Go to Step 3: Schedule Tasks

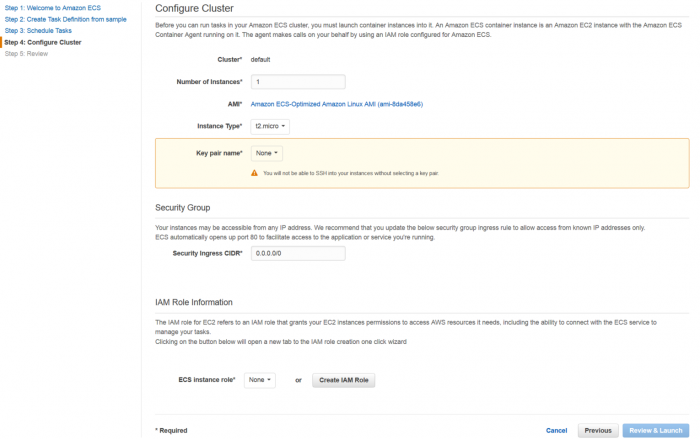[x=38, y=31]
